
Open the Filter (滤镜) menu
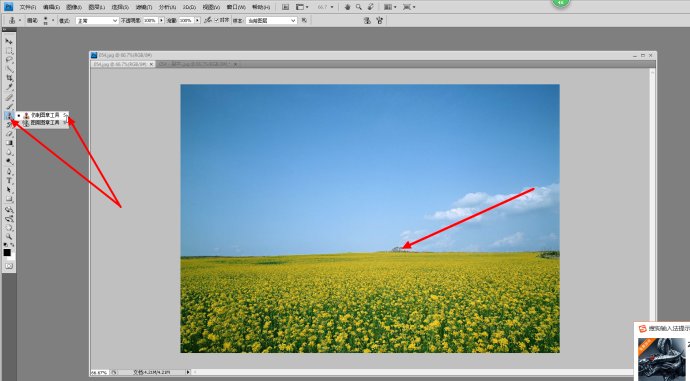coord(143,7)
